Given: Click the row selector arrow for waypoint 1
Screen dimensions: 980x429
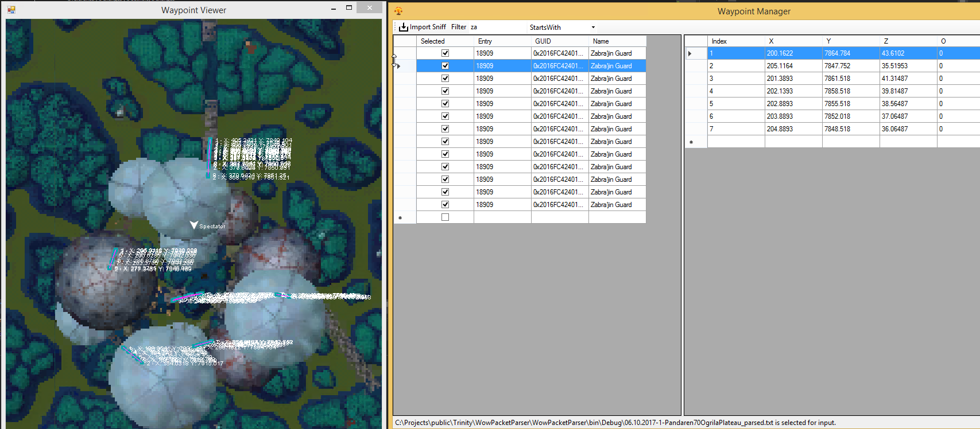Looking at the screenshot, I should coord(696,53).
